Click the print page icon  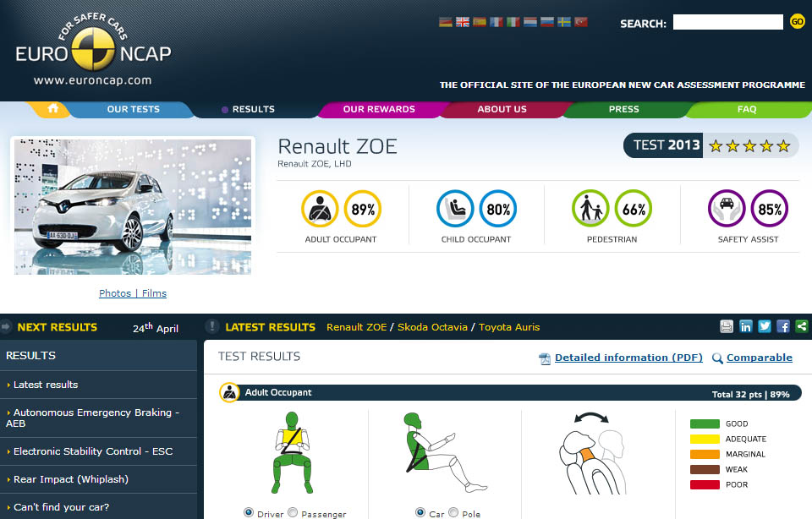(727, 326)
